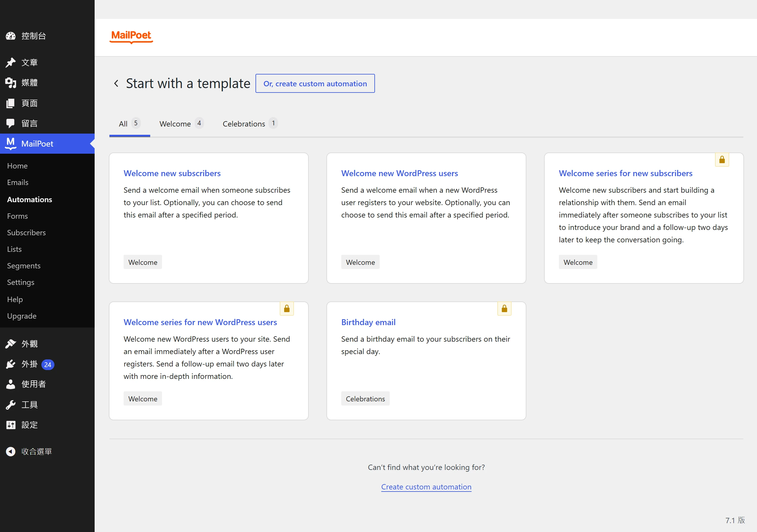Click the 24 plugin updates badge
Image resolution: width=757 pixels, height=532 pixels.
[48, 364]
